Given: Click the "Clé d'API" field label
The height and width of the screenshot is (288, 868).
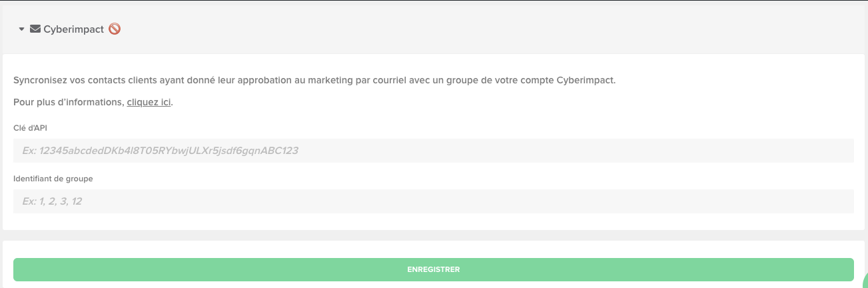Looking at the screenshot, I should (30, 127).
